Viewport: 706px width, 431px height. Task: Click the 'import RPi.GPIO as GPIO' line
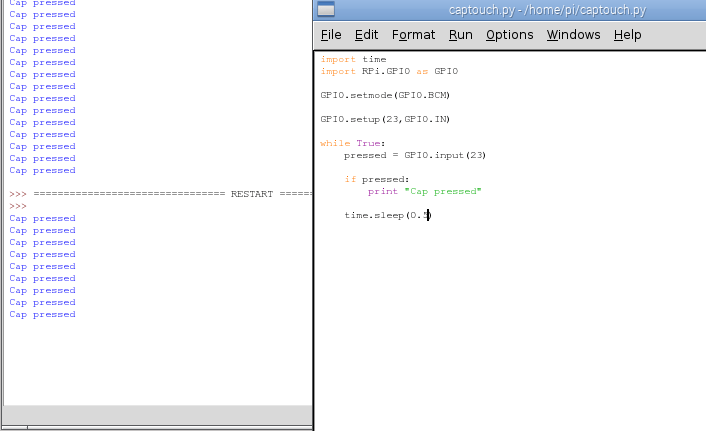389,71
